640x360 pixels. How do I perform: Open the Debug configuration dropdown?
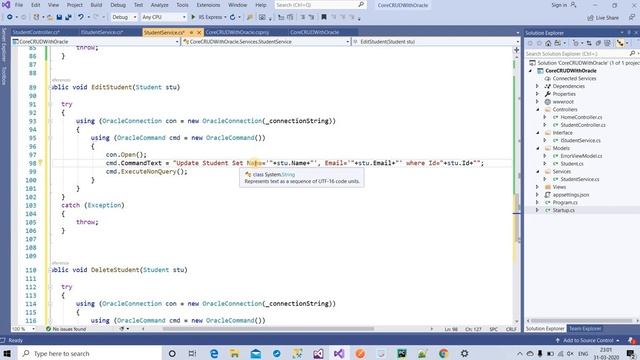(x=124, y=17)
